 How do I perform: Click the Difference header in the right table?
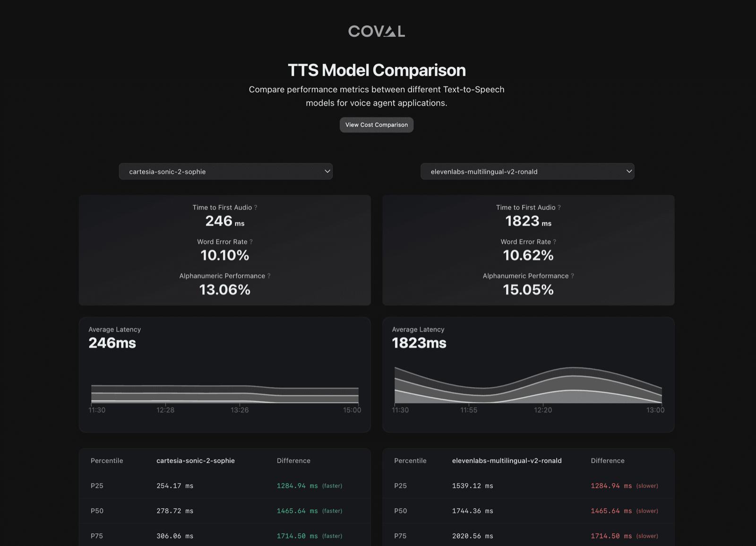608,460
